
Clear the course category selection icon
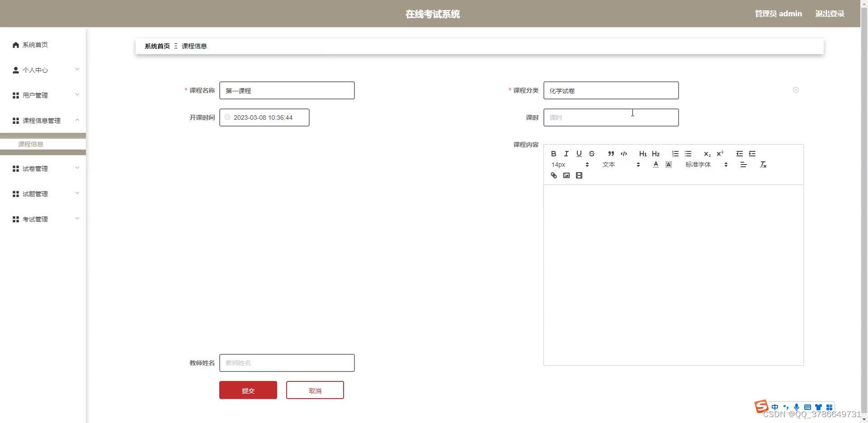tap(796, 90)
